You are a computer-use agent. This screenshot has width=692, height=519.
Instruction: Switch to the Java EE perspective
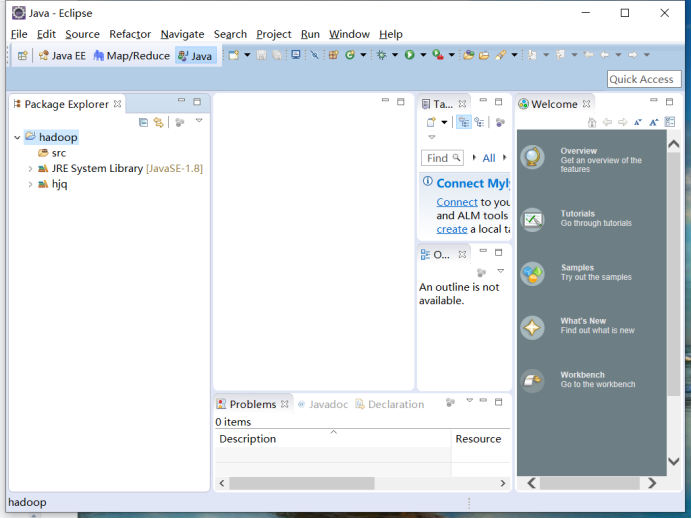62,56
